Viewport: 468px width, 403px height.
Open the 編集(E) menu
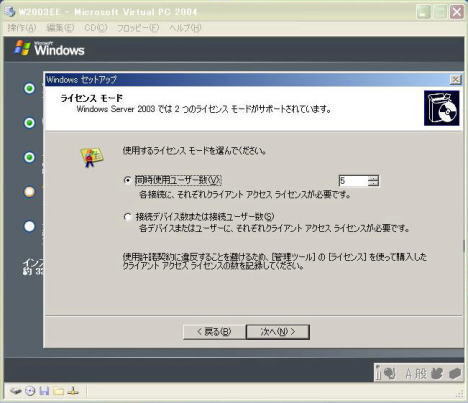click(x=60, y=28)
